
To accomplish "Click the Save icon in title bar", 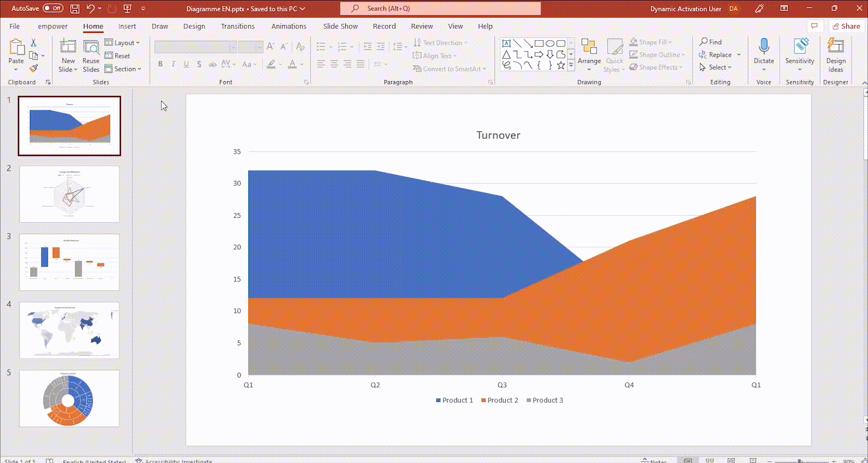I will pos(75,9).
